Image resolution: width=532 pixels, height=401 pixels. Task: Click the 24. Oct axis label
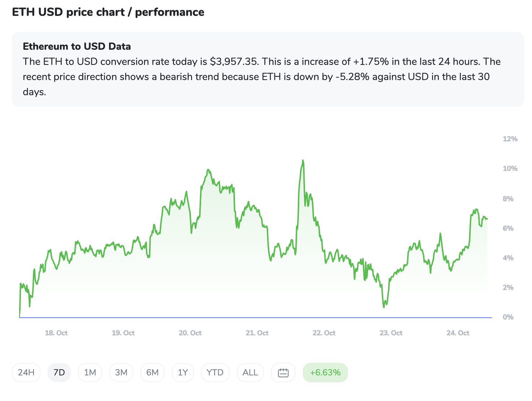click(458, 333)
